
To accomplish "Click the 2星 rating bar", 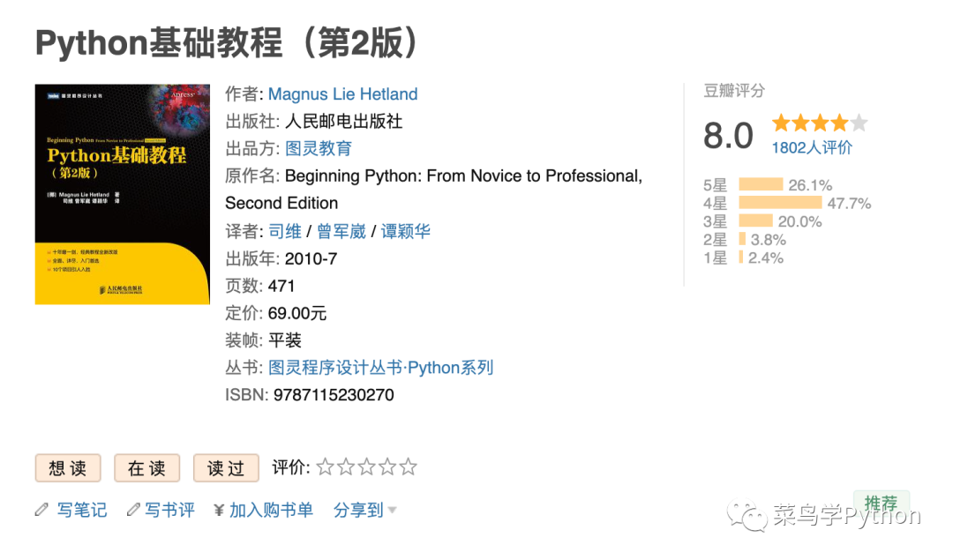I will [742, 239].
